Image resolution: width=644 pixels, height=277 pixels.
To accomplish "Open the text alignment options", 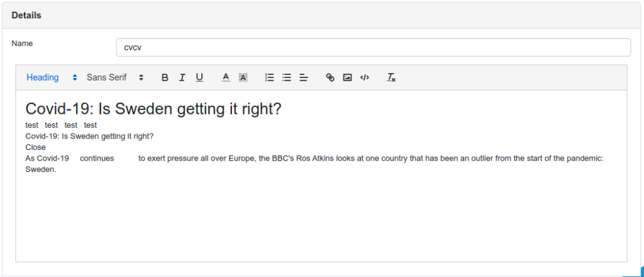I will pyautogui.click(x=304, y=77).
